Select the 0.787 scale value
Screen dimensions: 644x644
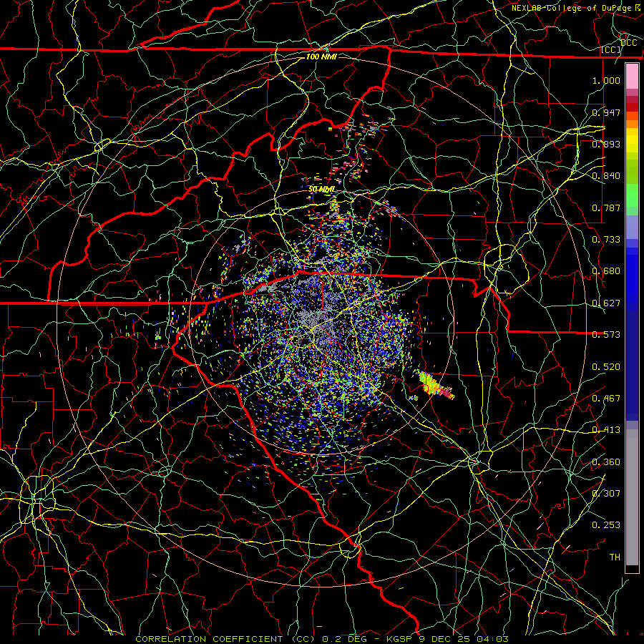tap(606, 208)
